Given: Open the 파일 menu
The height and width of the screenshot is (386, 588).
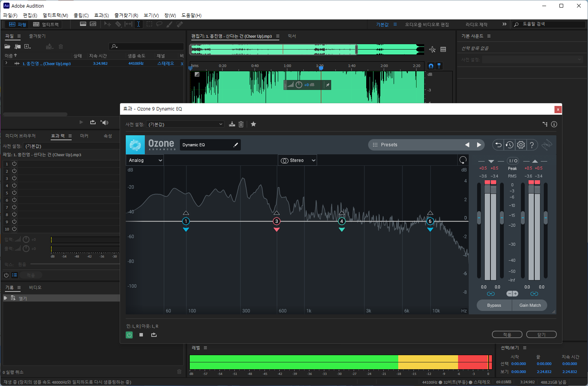Looking at the screenshot, I should (x=10, y=15).
